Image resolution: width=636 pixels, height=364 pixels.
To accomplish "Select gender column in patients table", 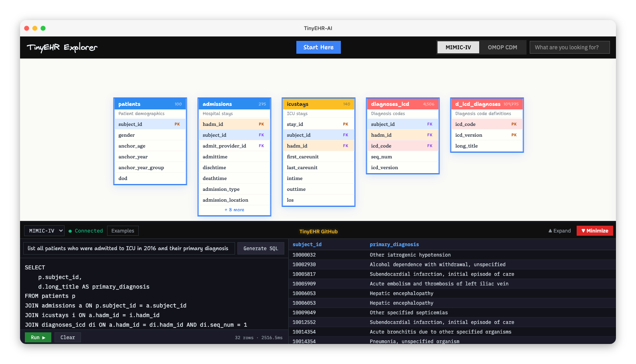I will [x=150, y=135].
